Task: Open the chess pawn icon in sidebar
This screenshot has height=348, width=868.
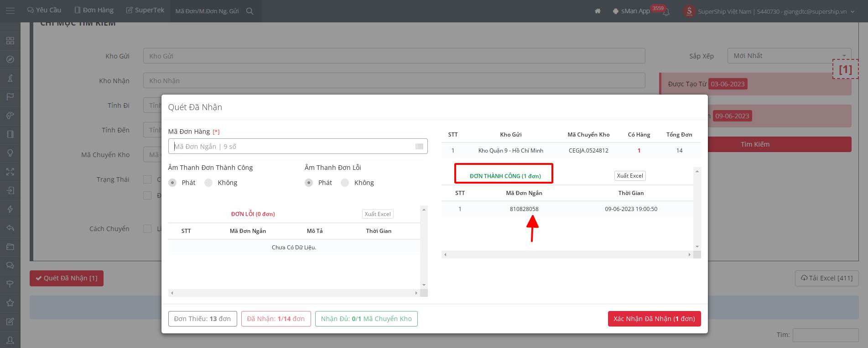Action: pyautogui.click(x=10, y=78)
